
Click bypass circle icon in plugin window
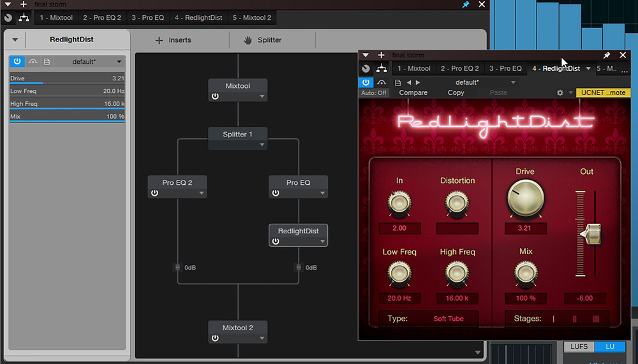click(x=366, y=68)
